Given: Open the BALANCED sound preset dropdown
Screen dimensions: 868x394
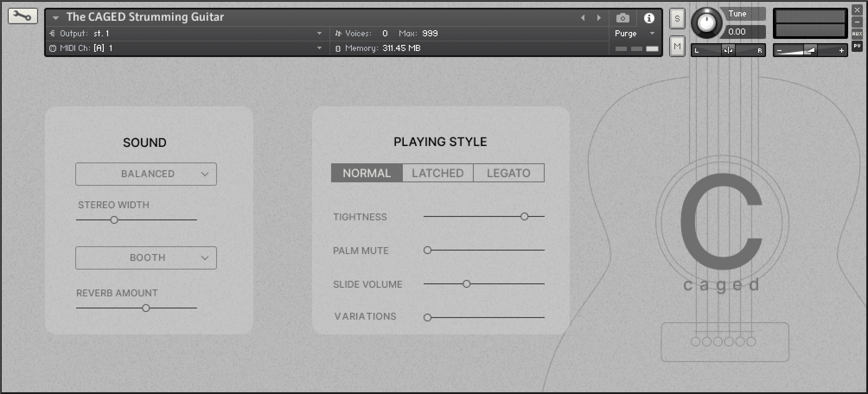Looking at the screenshot, I should [146, 174].
